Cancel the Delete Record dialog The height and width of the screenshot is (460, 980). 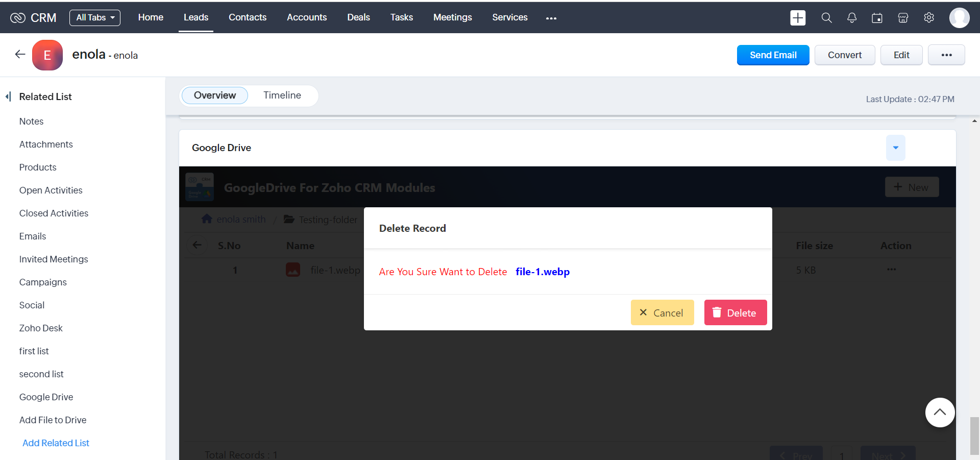(662, 313)
